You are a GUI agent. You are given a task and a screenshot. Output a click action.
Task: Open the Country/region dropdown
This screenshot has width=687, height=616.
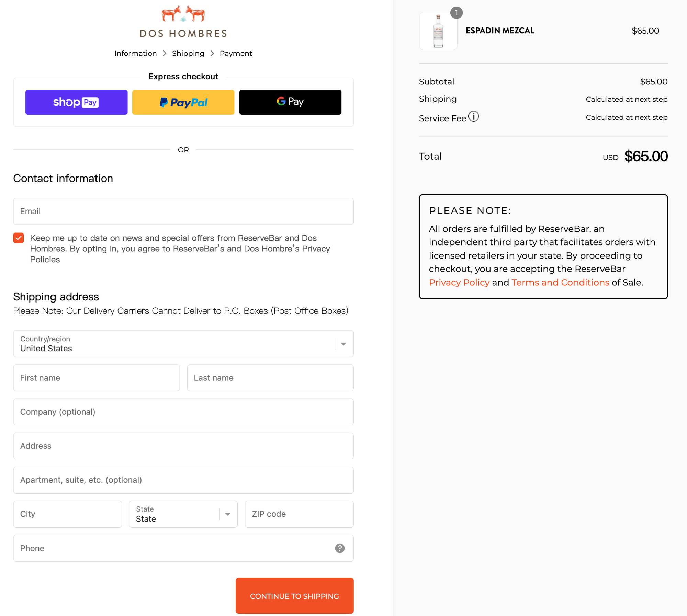(x=183, y=344)
